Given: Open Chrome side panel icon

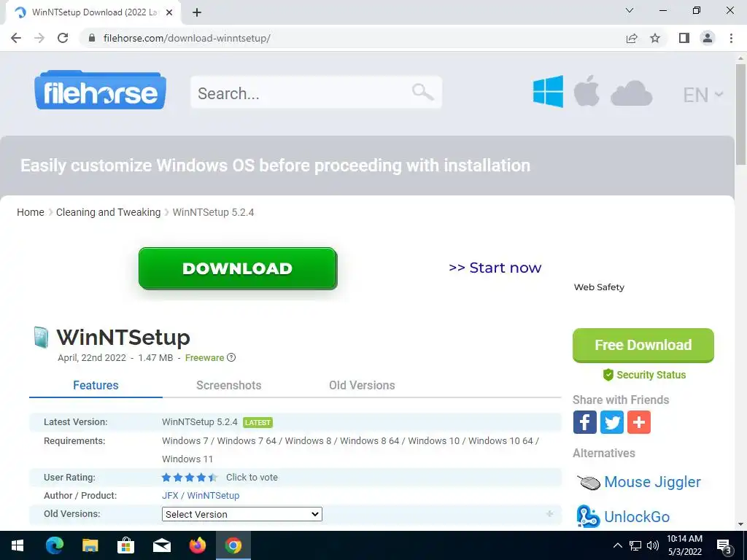Looking at the screenshot, I should (684, 38).
